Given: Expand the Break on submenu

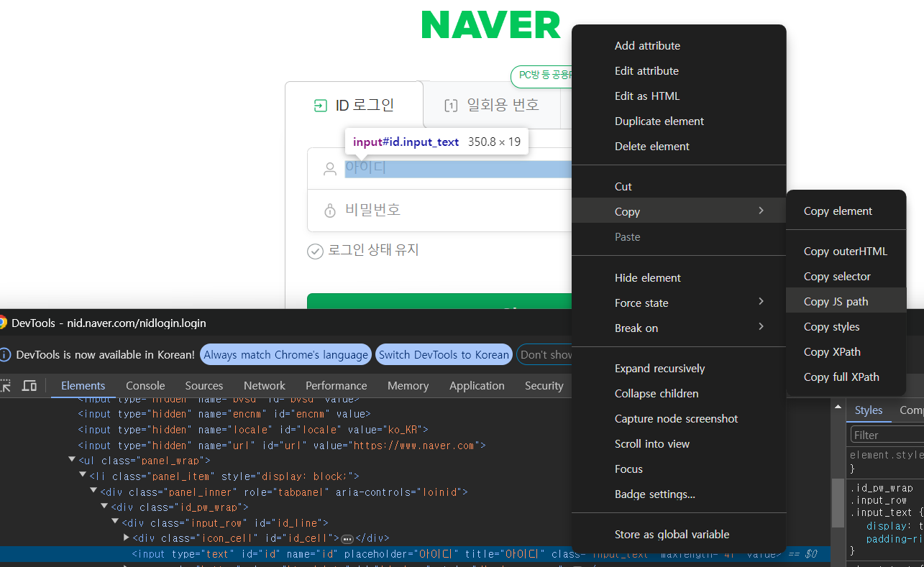Looking at the screenshot, I should click(x=679, y=328).
